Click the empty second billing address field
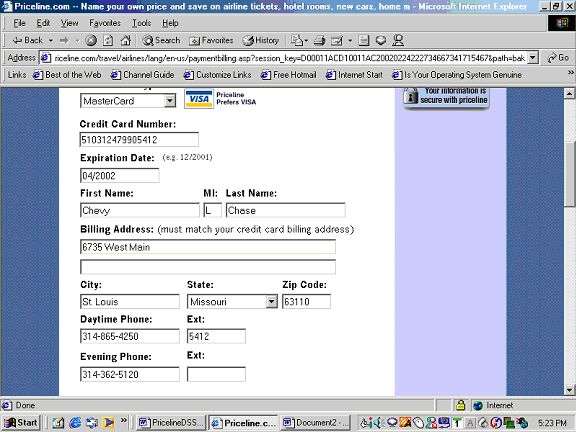The height and width of the screenshot is (432, 576). point(208,267)
